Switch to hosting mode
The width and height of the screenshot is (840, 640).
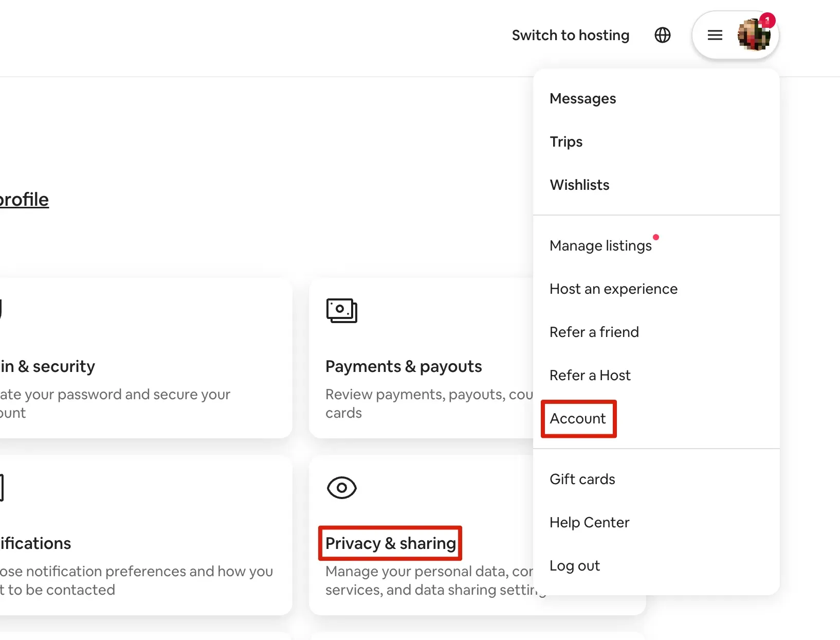(570, 35)
